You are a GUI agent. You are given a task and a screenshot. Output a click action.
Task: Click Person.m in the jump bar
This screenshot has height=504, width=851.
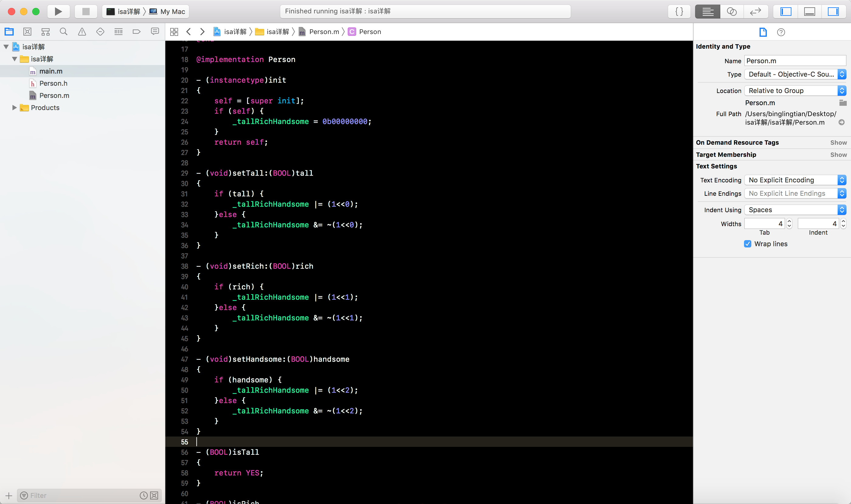click(x=319, y=32)
